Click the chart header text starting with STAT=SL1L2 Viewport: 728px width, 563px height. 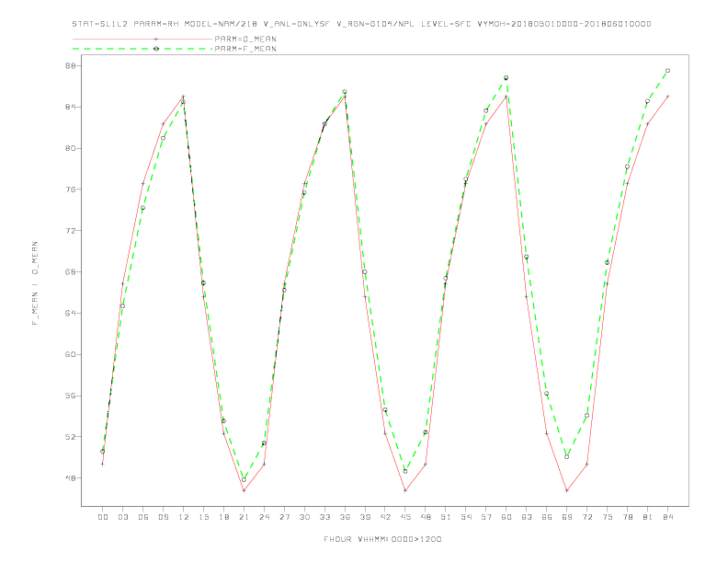click(361, 24)
